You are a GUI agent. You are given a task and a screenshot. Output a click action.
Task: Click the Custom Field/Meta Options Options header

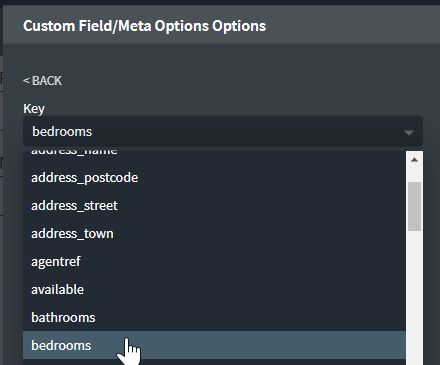tap(144, 26)
